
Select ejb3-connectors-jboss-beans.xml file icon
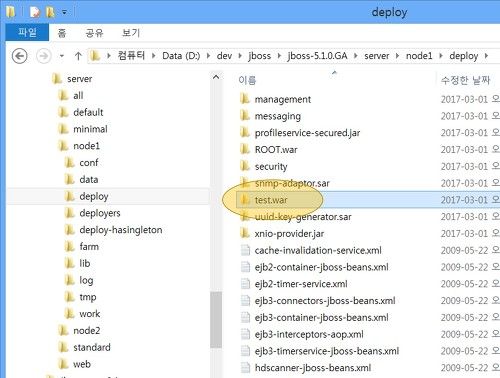click(x=245, y=300)
